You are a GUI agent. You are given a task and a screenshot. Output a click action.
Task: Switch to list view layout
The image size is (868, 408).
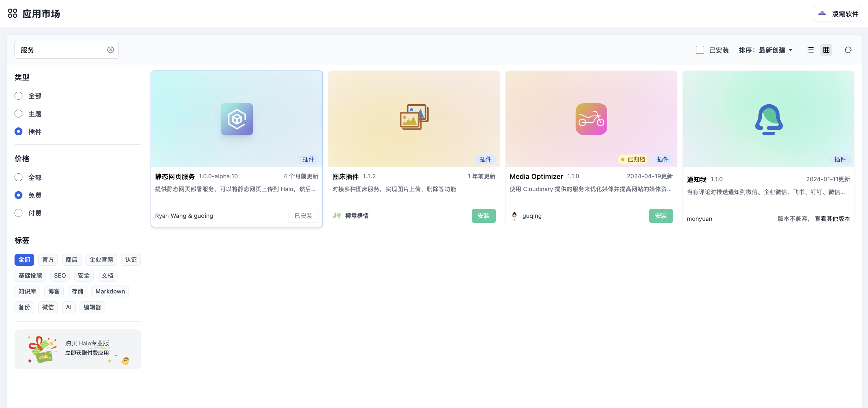pos(810,50)
